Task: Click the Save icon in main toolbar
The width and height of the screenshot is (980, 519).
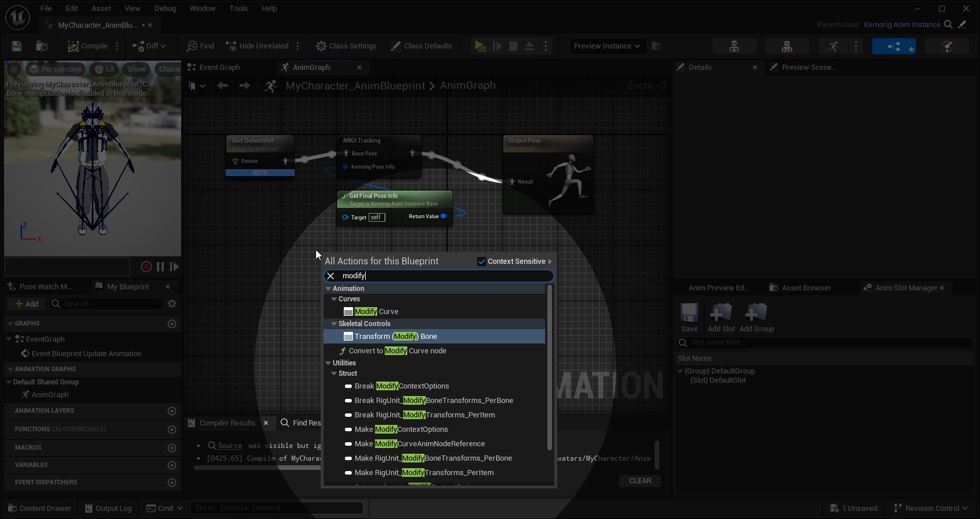Action: pyautogui.click(x=17, y=46)
